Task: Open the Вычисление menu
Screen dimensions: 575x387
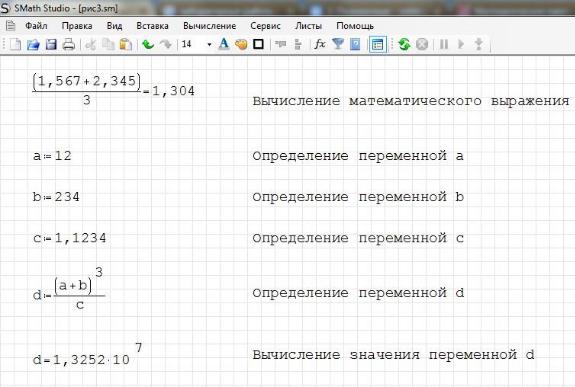Action: coord(210,26)
